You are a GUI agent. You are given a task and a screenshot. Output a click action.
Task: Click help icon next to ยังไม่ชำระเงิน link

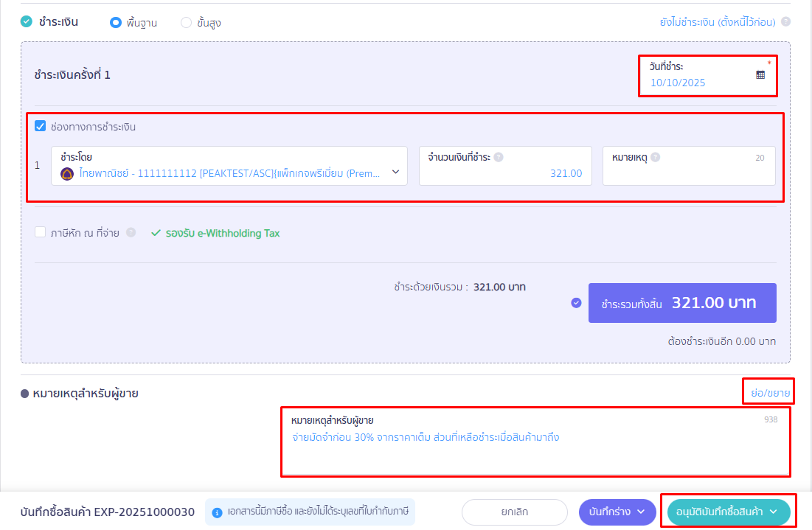coord(785,22)
